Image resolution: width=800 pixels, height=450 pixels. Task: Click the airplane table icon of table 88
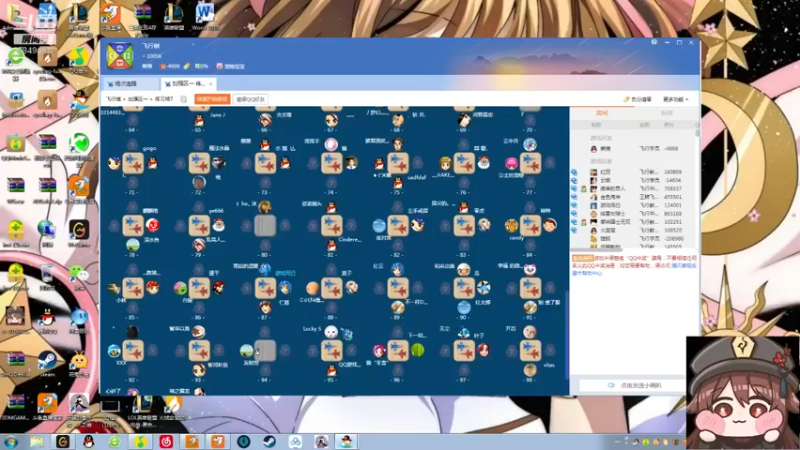pyautogui.click(x=332, y=288)
